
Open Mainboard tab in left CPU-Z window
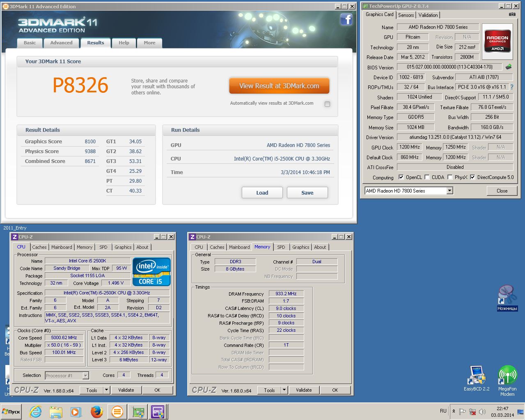tap(62, 247)
